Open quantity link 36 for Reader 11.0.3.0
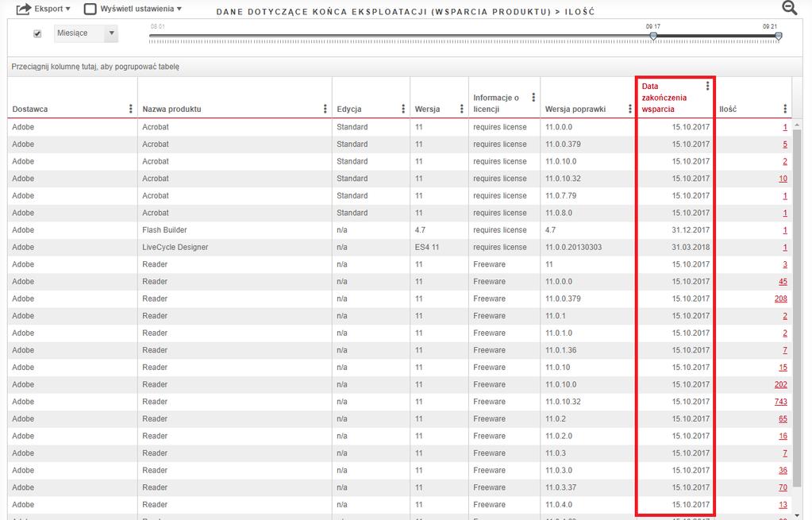This screenshot has width=812, height=520. pos(783,470)
